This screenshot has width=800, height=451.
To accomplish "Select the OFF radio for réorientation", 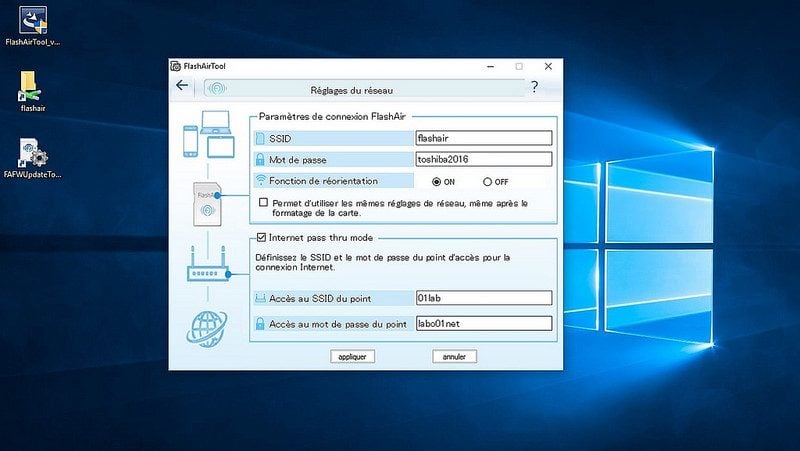I will [x=487, y=182].
